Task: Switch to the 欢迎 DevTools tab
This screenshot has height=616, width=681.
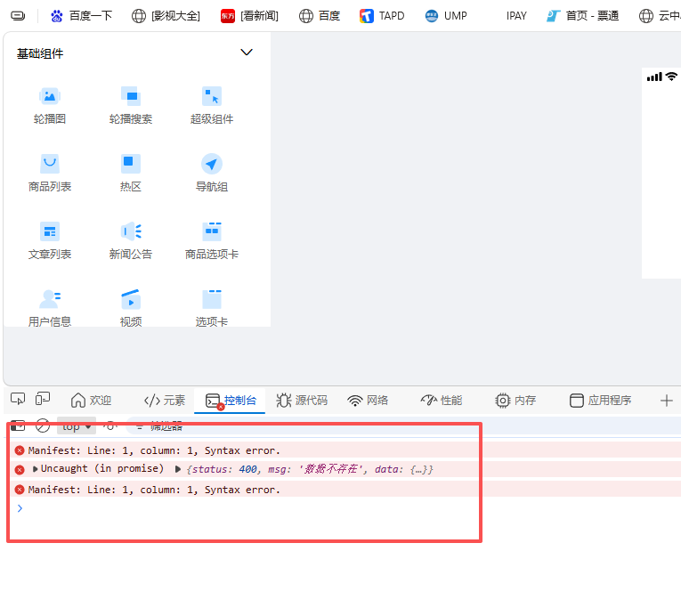Action: pyautogui.click(x=91, y=400)
